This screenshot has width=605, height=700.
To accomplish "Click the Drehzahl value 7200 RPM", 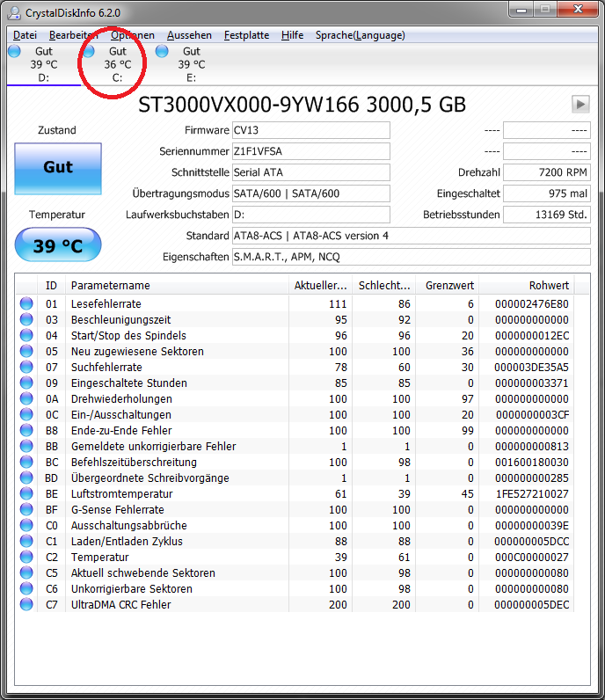I will click(546, 172).
